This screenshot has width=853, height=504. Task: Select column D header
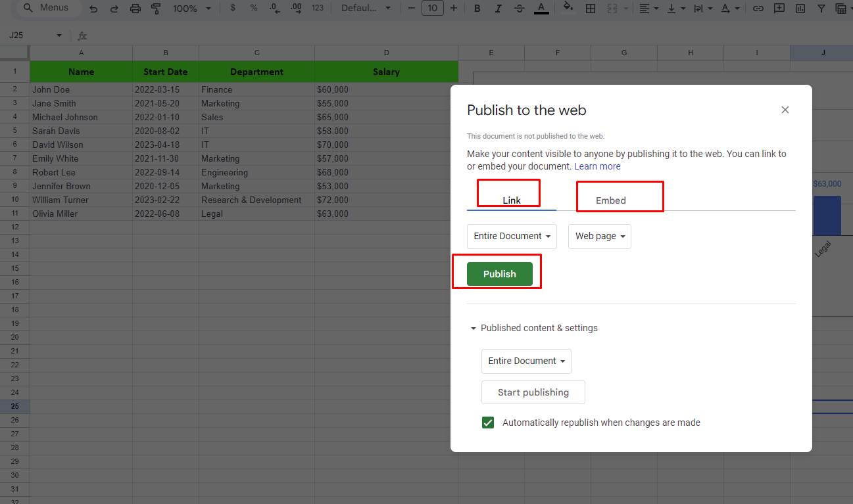click(387, 53)
